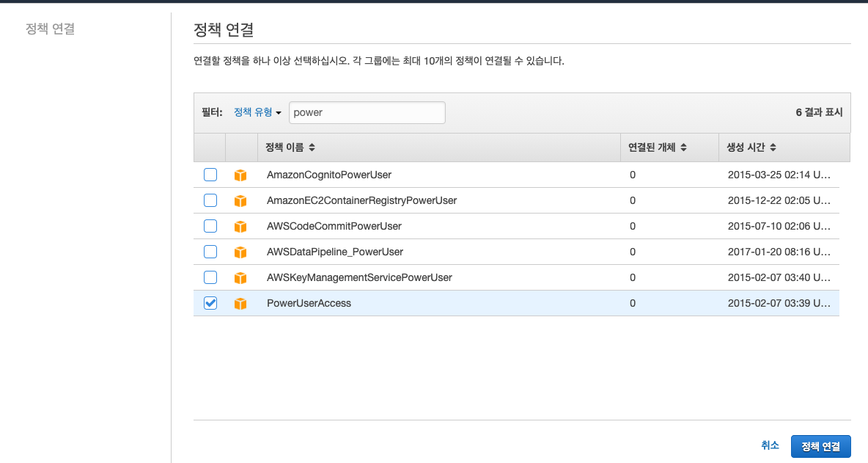
Task: Click the AWSCodeCommitPowerUser policy cube icon
Action: (x=240, y=227)
